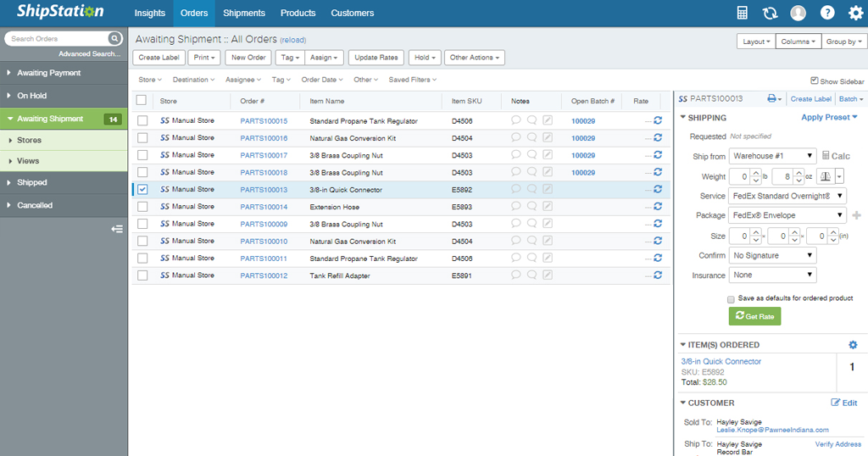Switch to the Shipments tab
This screenshot has height=456, width=868.
click(243, 14)
